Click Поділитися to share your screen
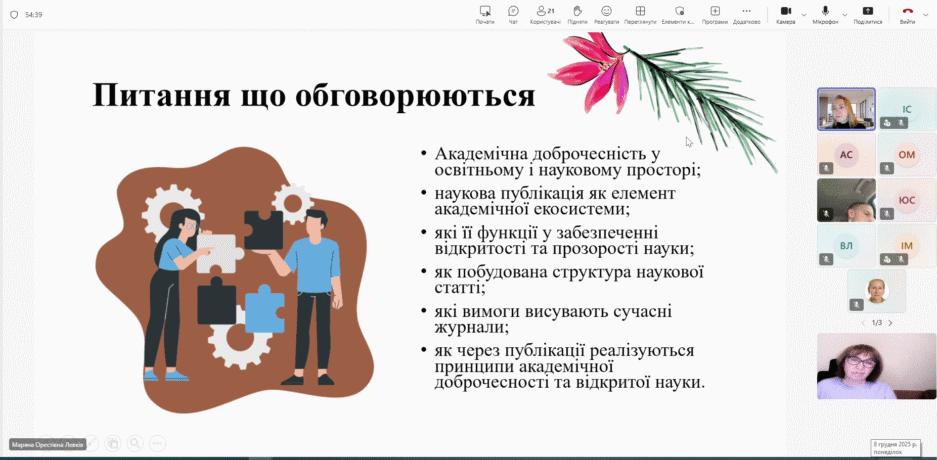The height and width of the screenshot is (460, 937). pos(867,14)
